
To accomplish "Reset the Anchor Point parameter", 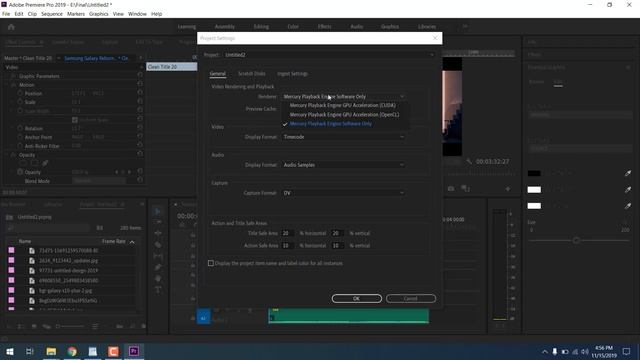I will pyautogui.click(x=140, y=137).
